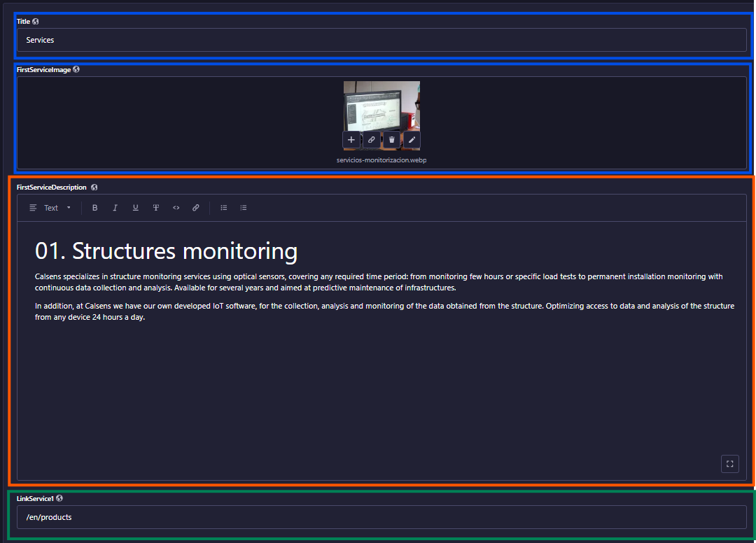Toggle inline code formatting
The width and height of the screenshot is (756, 543).
(x=176, y=208)
